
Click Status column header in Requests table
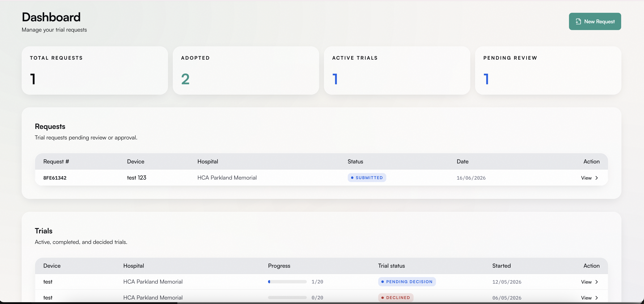click(355, 161)
